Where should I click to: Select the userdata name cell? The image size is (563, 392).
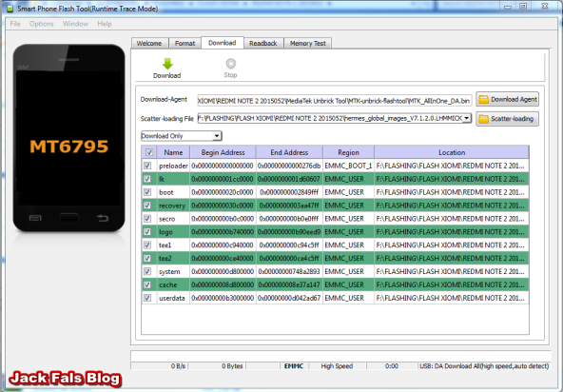pos(173,298)
